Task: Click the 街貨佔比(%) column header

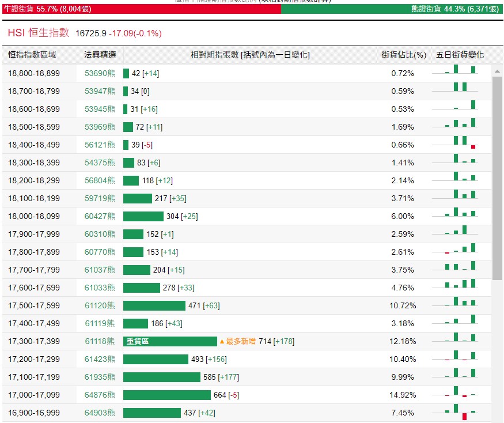Action: tap(403, 55)
